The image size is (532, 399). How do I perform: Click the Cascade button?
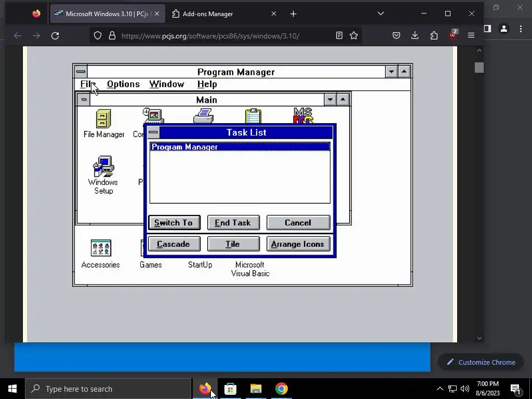click(174, 244)
